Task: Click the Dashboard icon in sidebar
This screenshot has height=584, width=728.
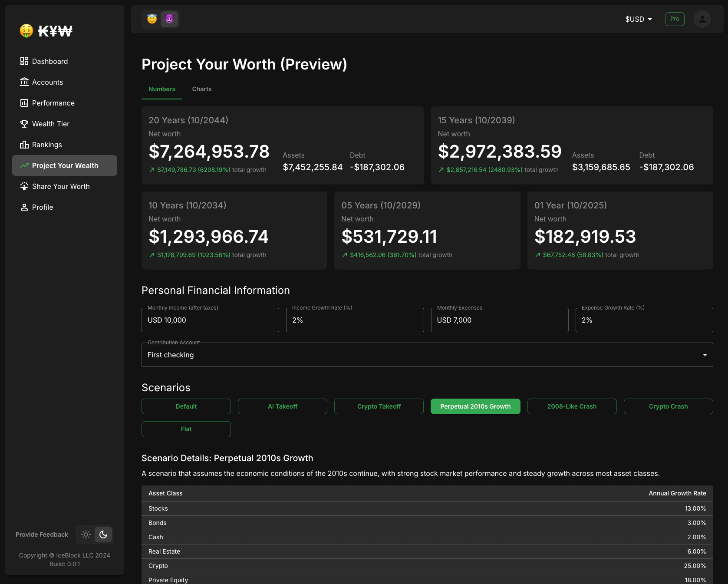Action: [24, 61]
